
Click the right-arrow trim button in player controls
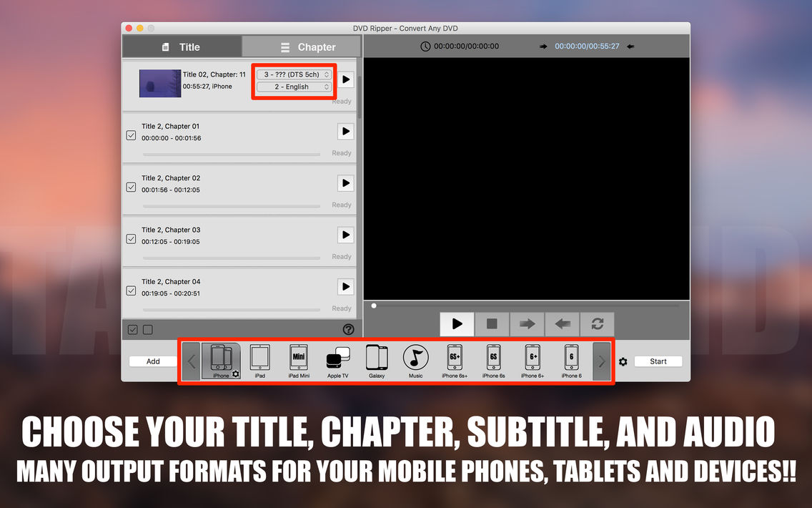[528, 324]
